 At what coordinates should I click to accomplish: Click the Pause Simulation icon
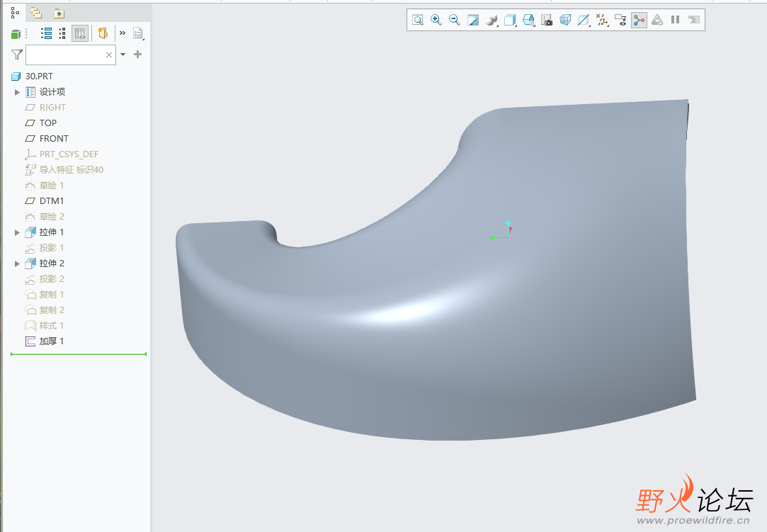(x=676, y=21)
